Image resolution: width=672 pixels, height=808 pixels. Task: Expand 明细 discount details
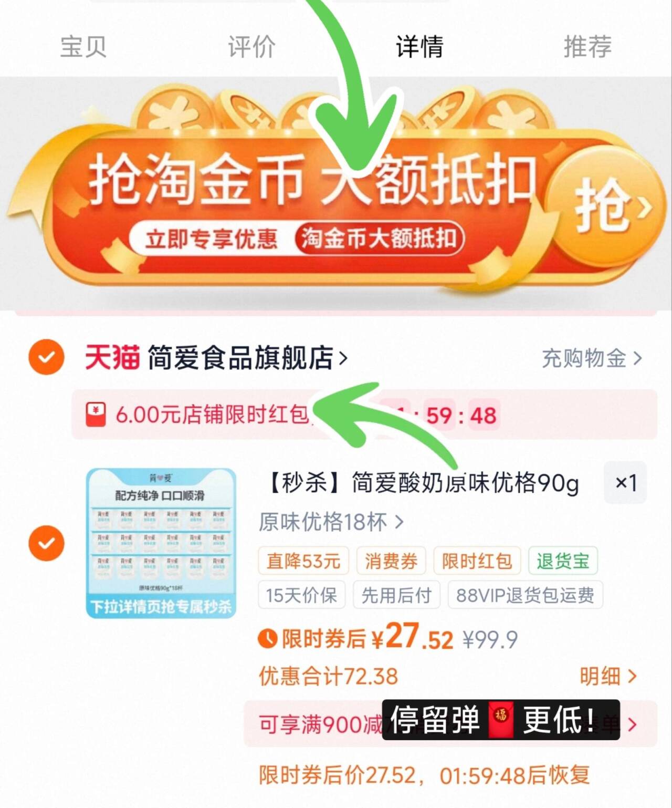[x=608, y=677]
